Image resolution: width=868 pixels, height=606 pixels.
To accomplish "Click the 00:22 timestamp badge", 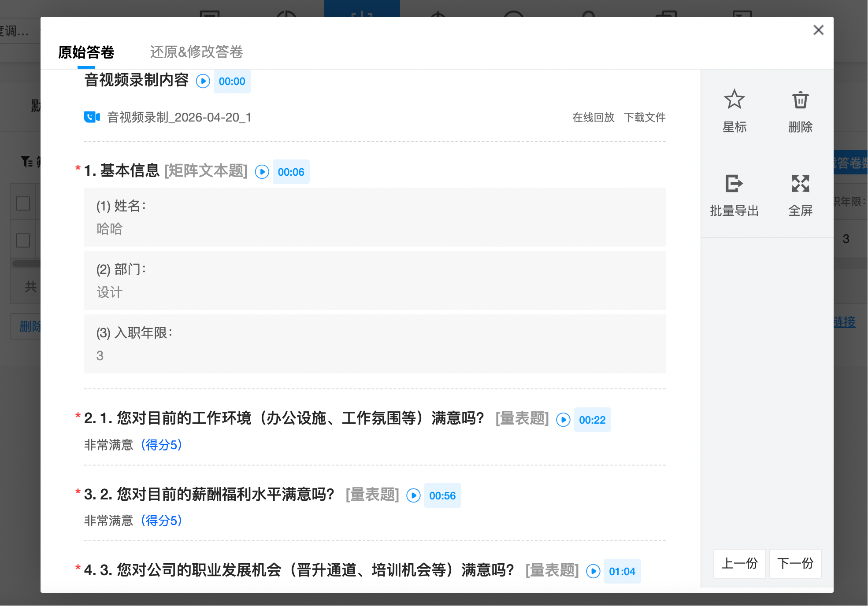I will tap(592, 420).
